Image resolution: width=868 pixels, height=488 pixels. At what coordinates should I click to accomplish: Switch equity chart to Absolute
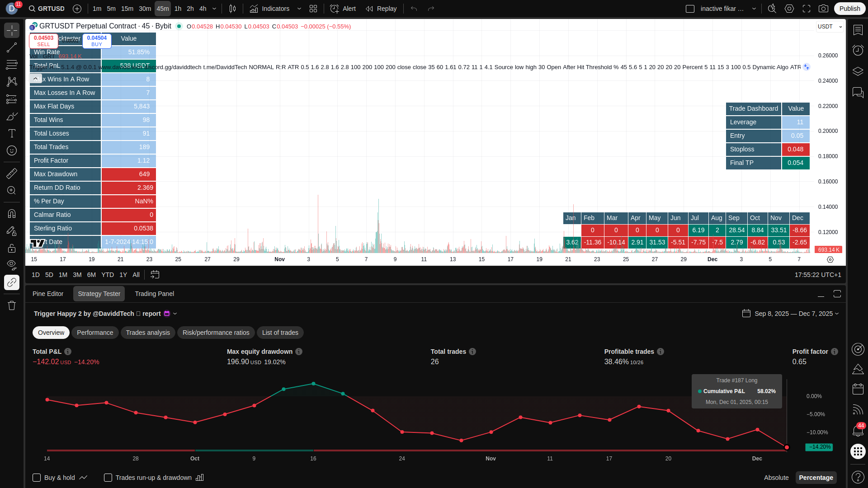pyautogui.click(x=776, y=478)
